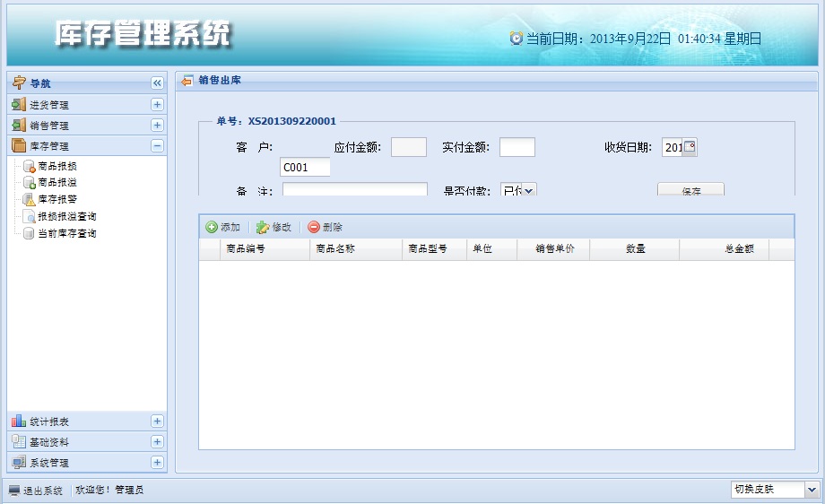The height and width of the screenshot is (504, 825).
Task: Collapse the 库存管理 section
Action: (157, 146)
